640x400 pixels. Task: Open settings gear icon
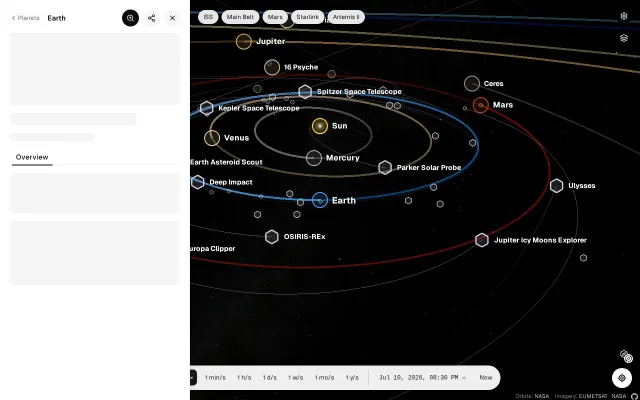pos(624,16)
